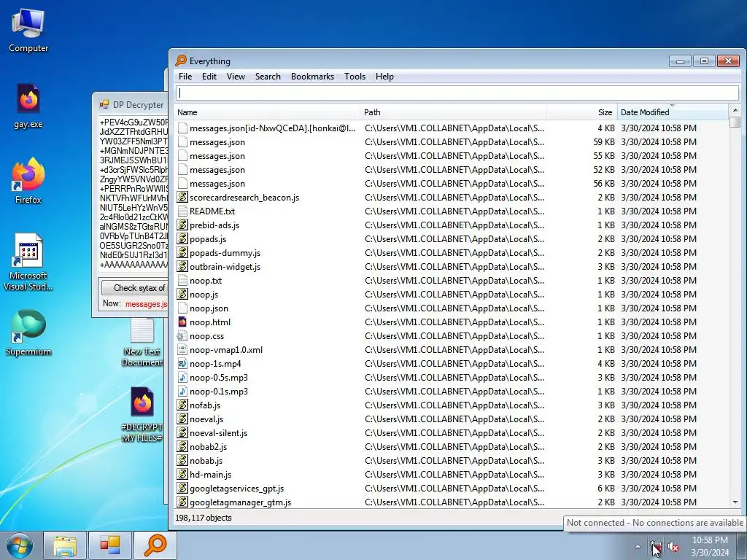Select the Firefox desktop shortcut
The width and height of the screenshot is (747, 560).
[x=28, y=181]
